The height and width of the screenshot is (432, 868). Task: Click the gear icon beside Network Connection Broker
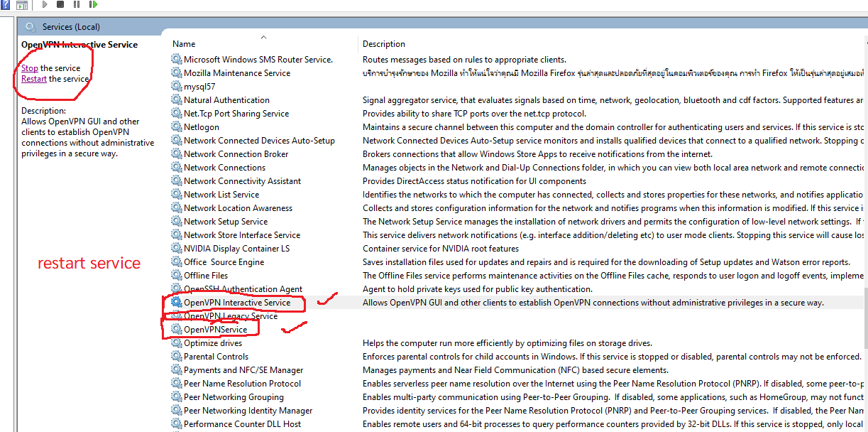pyautogui.click(x=177, y=154)
